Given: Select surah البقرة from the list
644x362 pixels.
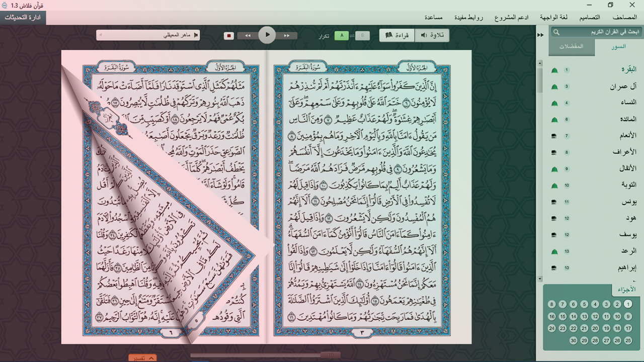Looking at the screenshot, I should point(629,70).
